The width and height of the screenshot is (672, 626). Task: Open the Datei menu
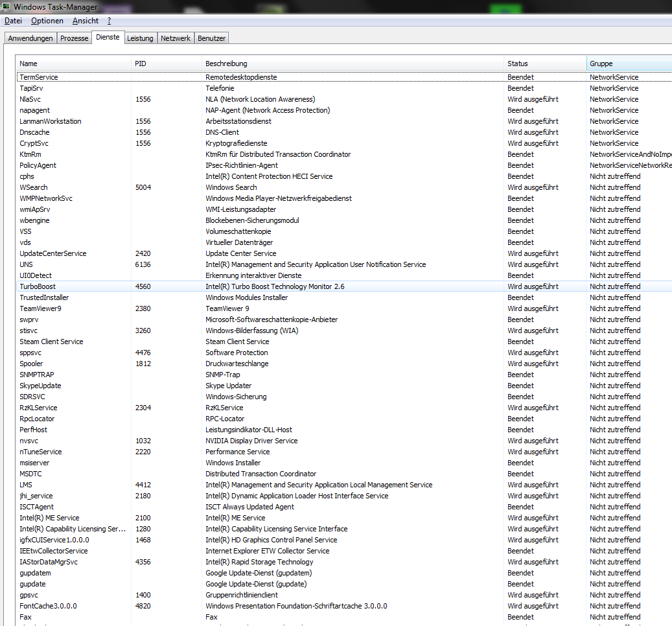point(14,21)
